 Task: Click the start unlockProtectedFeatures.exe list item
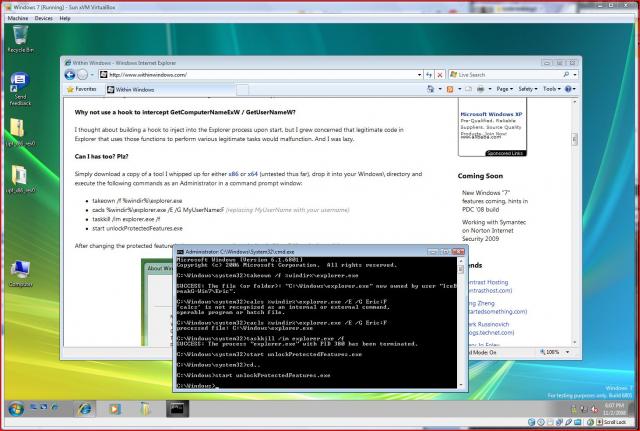(137, 229)
